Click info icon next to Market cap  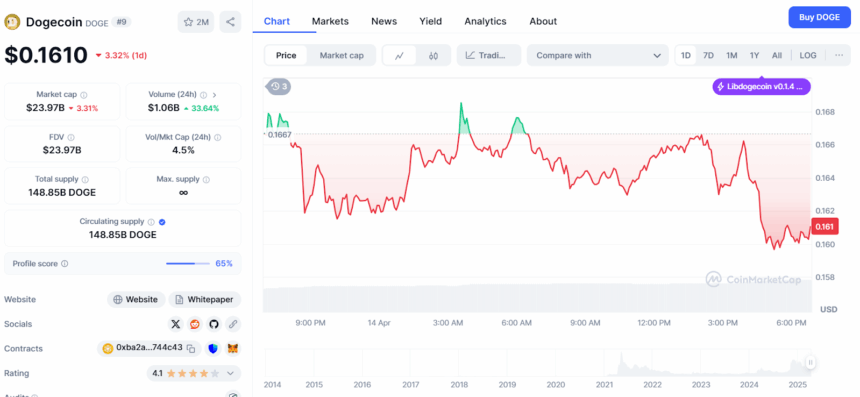click(x=84, y=95)
